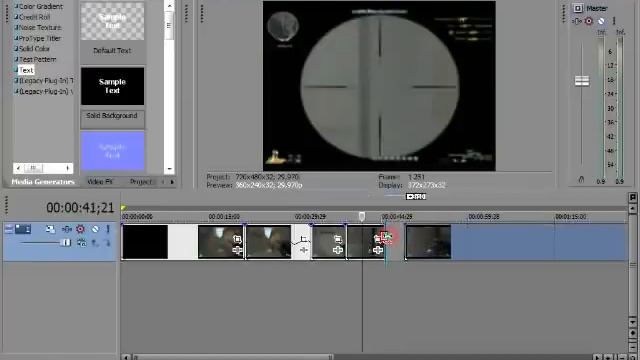Open Master bus output settings icon

[578, 8]
